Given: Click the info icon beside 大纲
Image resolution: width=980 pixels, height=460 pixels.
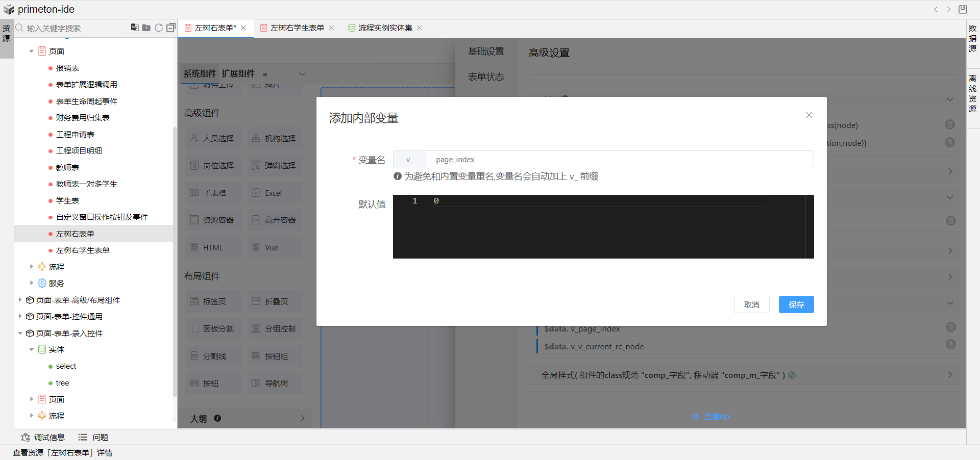Looking at the screenshot, I should (217, 418).
